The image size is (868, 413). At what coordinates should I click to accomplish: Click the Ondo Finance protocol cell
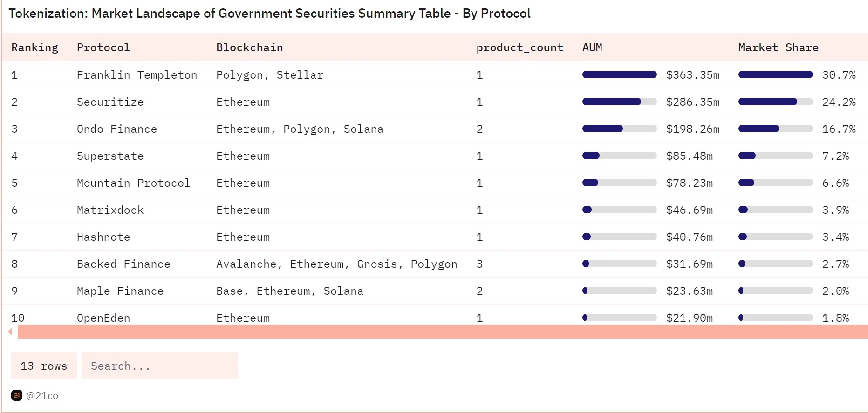[x=117, y=129]
